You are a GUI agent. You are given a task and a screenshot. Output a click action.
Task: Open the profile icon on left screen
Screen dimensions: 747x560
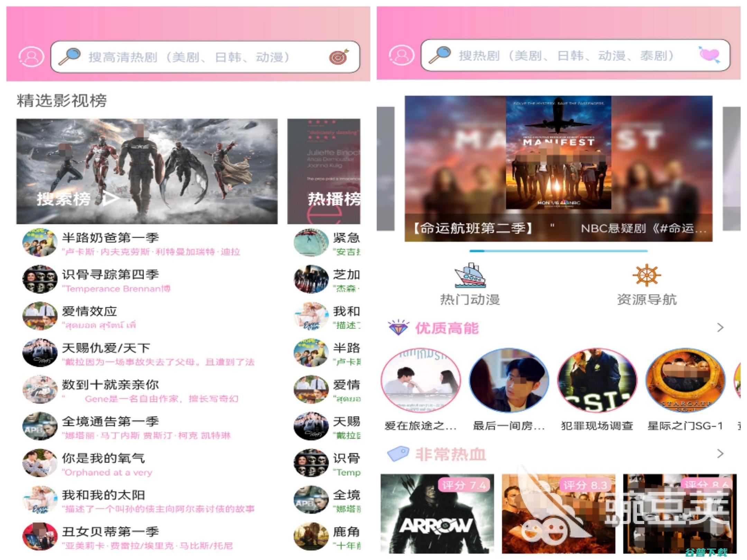click(31, 57)
